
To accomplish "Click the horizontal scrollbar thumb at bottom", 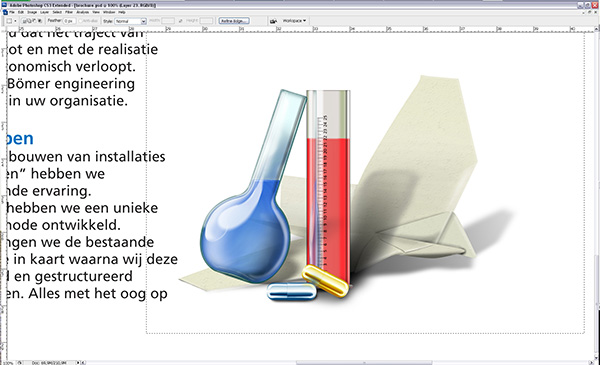I will pos(364,363).
